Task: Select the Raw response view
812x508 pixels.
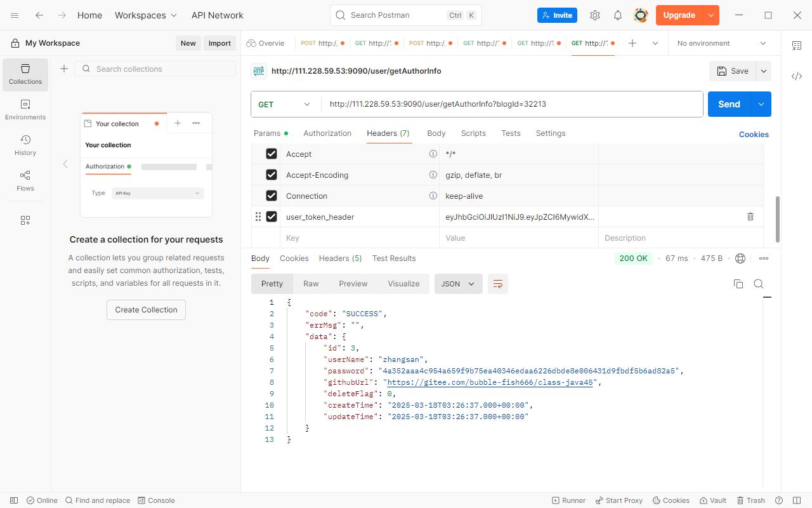Action: click(311, 284)
